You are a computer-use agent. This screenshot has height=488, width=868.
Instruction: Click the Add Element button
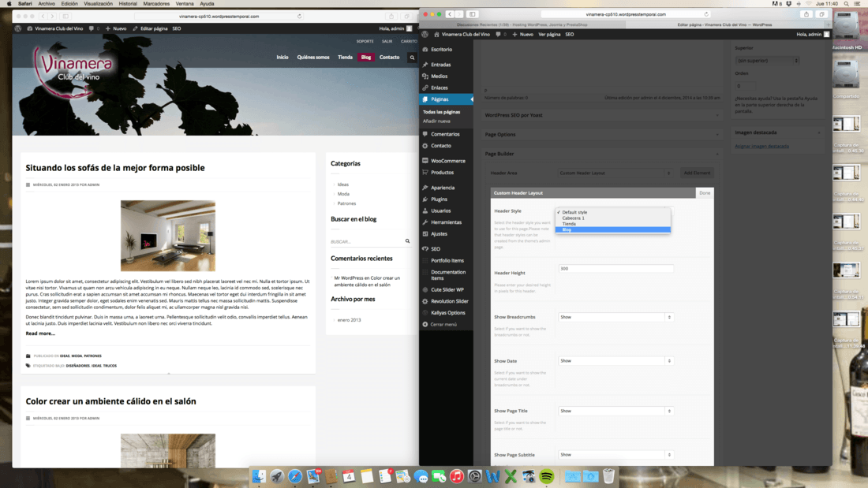tap(697, 173)
